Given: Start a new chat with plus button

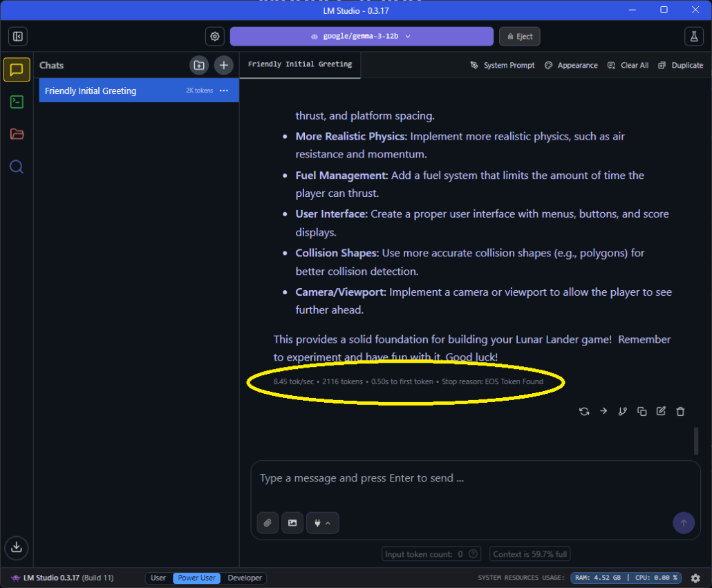Looking at the screenshot, I should (x=223, y=66).
